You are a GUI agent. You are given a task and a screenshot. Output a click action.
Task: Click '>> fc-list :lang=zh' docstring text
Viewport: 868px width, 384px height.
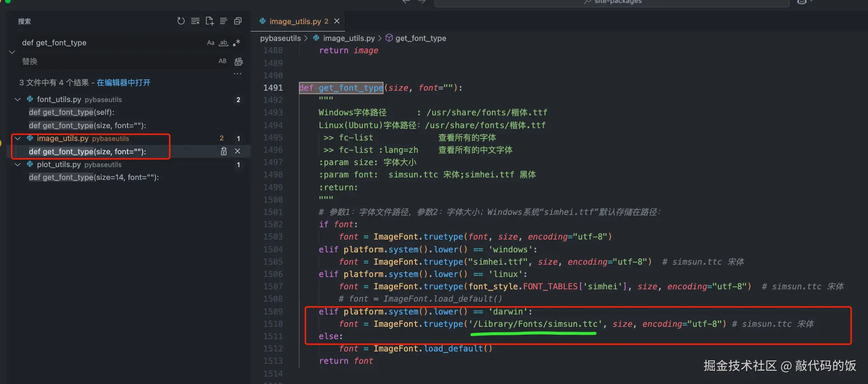pyautogui.click(x=371, y=150)
